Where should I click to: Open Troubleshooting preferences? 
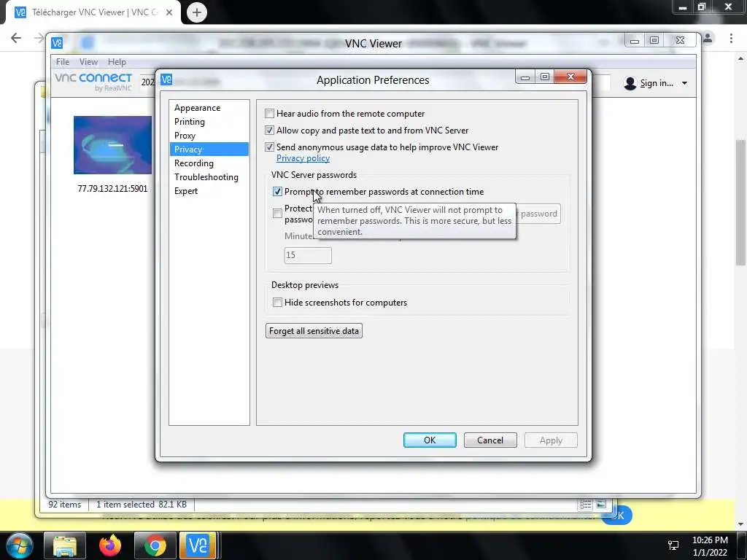tap(206, 176)
